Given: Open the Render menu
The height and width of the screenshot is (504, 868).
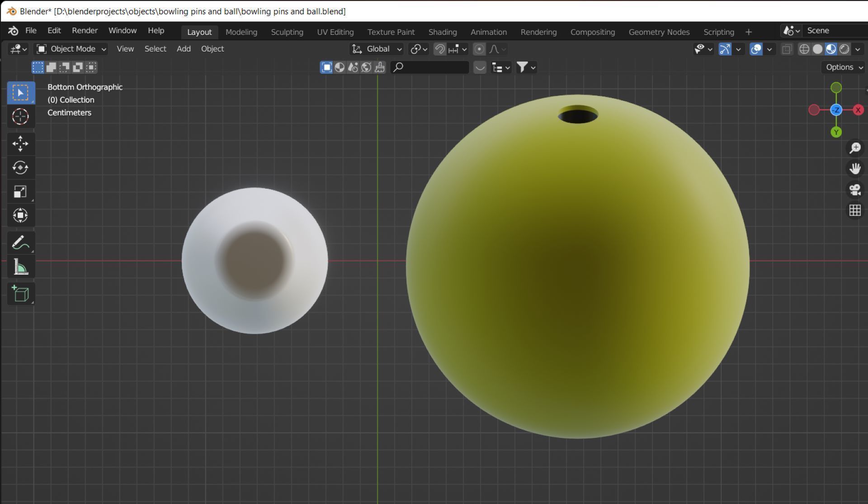Looking at the screenshot, I should [85, 30].
